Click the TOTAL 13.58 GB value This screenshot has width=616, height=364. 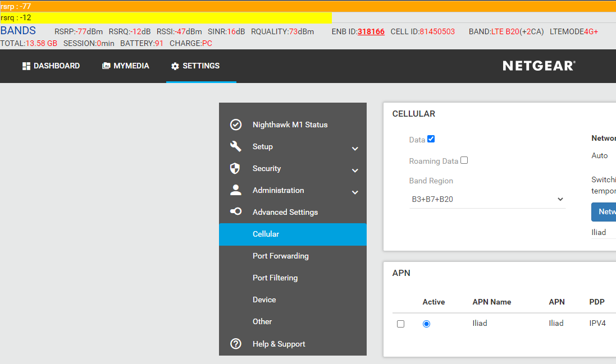point(41,44)
